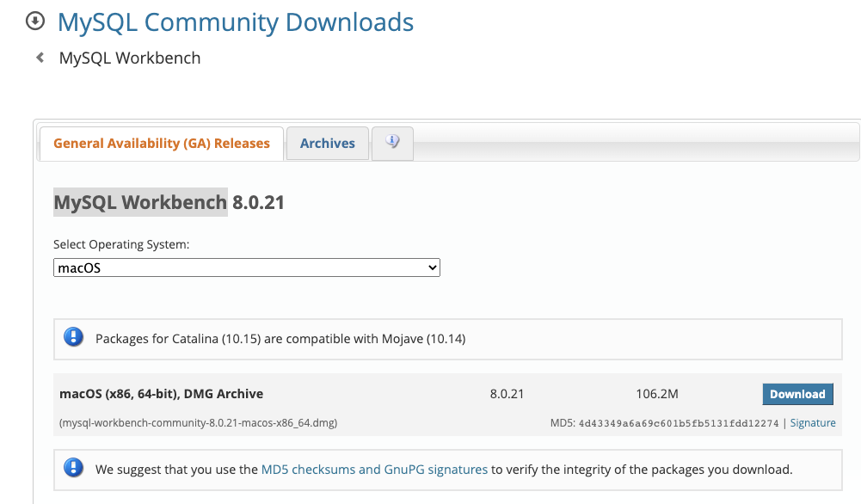
Task: Click the back chevron beside MySQL Workbench
Action: coord(40,58)
